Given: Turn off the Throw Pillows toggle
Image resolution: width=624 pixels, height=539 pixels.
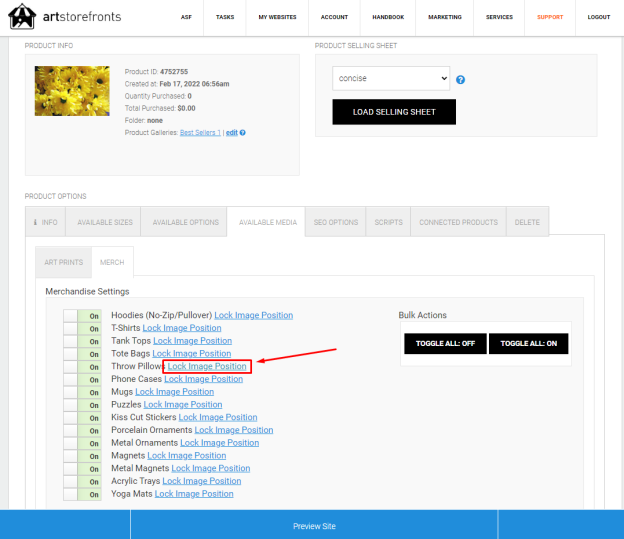Looking at the screenshot, I should point(82,367).
